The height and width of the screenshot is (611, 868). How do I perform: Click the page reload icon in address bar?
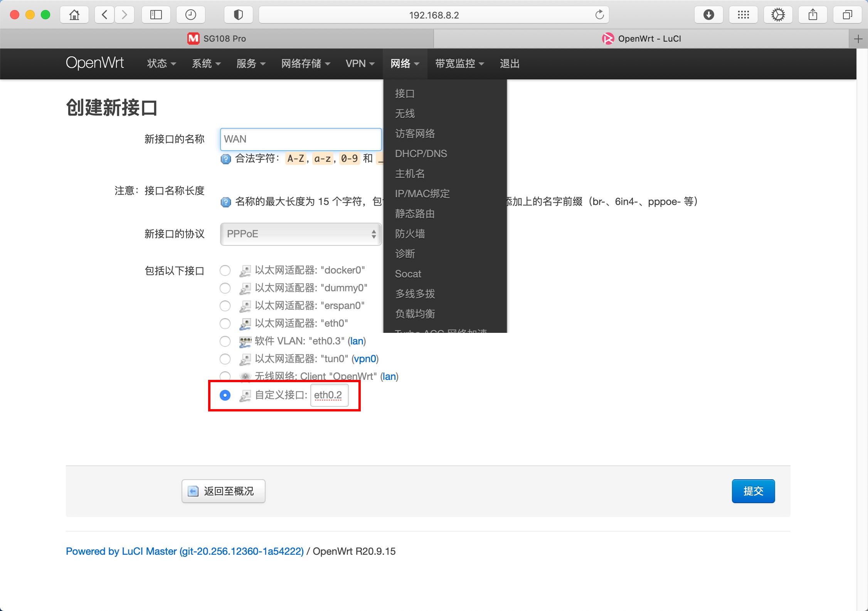pyautogui.click(x=600, y=15)
